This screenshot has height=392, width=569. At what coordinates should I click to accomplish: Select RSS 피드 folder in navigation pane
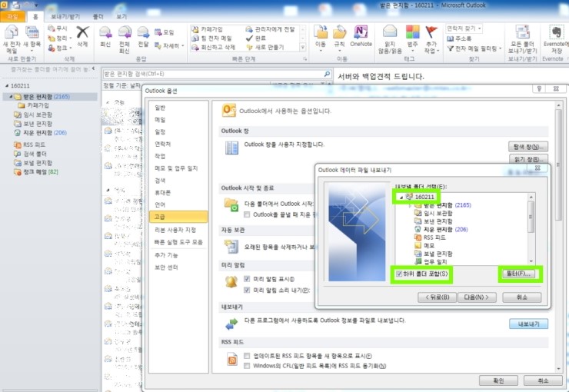coord(30,145)
